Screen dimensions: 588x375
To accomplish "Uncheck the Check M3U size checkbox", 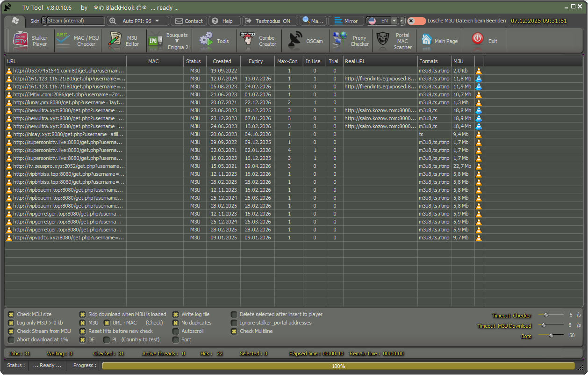I will [x=11, y=315].
